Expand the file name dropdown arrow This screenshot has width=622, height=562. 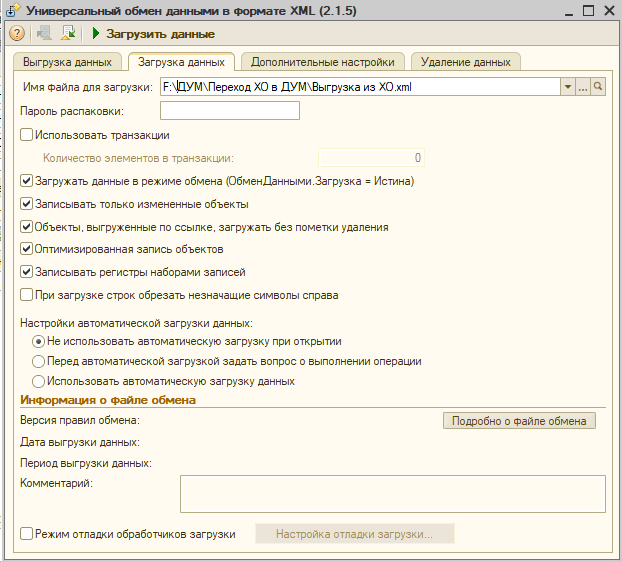pyautogui.click(x=568, y=86)
